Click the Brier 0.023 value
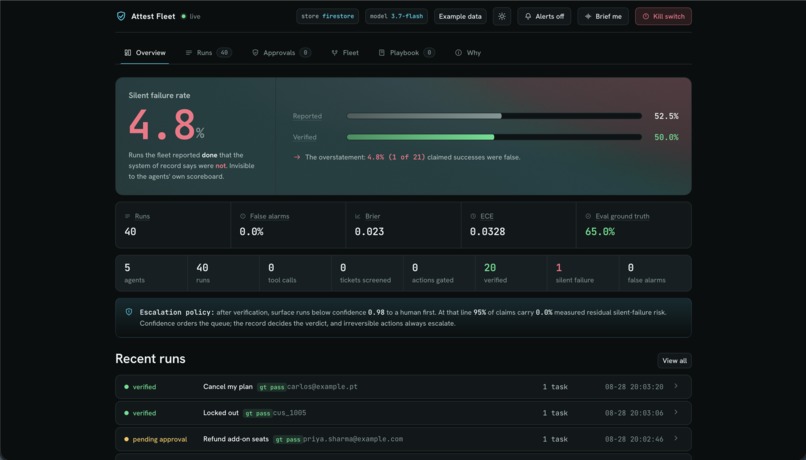This screenshot has width=806, height=460. click(x=369, y=232)
